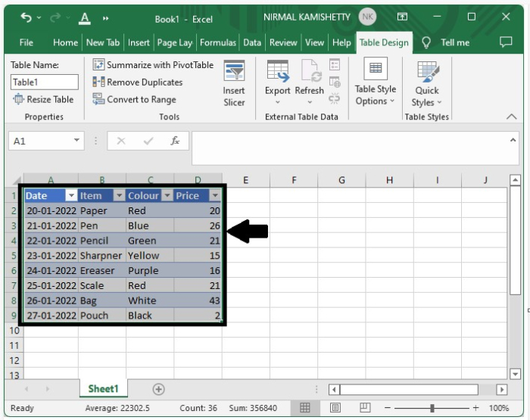The width and height of the screenshot is (530, 420).
Task: Click the Select All corner triangle
Action: [x=17, y=180]
